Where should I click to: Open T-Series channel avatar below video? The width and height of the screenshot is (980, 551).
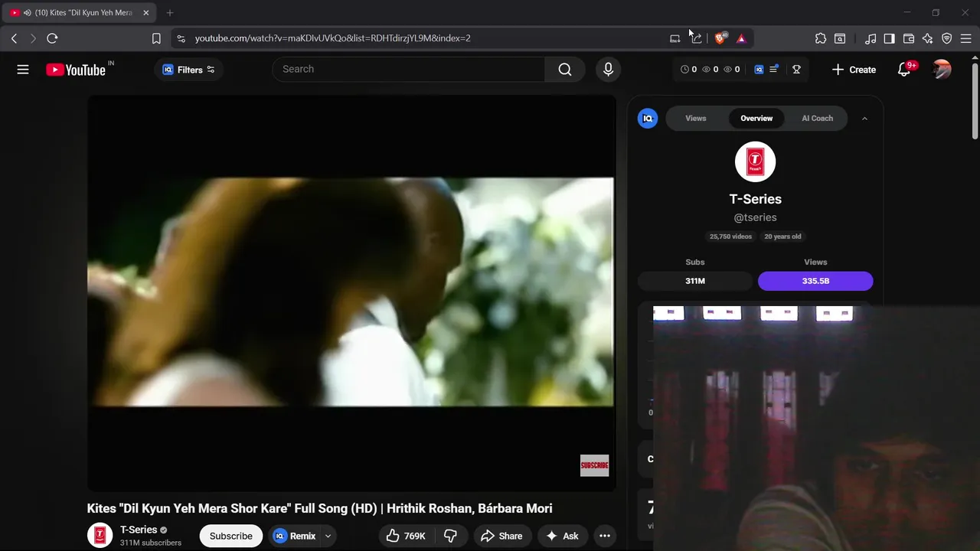tap(100, 536)
